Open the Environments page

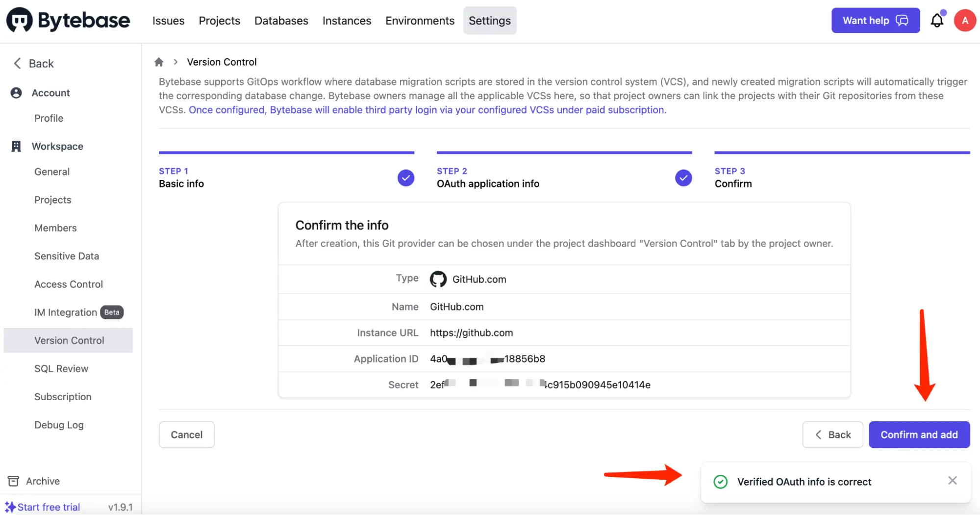coord(420,21)
